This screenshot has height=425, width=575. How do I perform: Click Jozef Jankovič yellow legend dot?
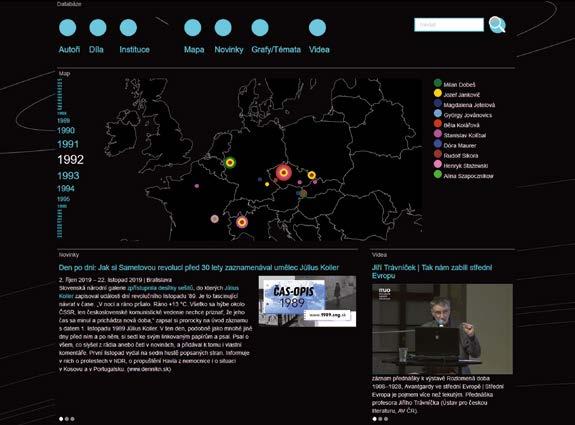tap(437, 94)
